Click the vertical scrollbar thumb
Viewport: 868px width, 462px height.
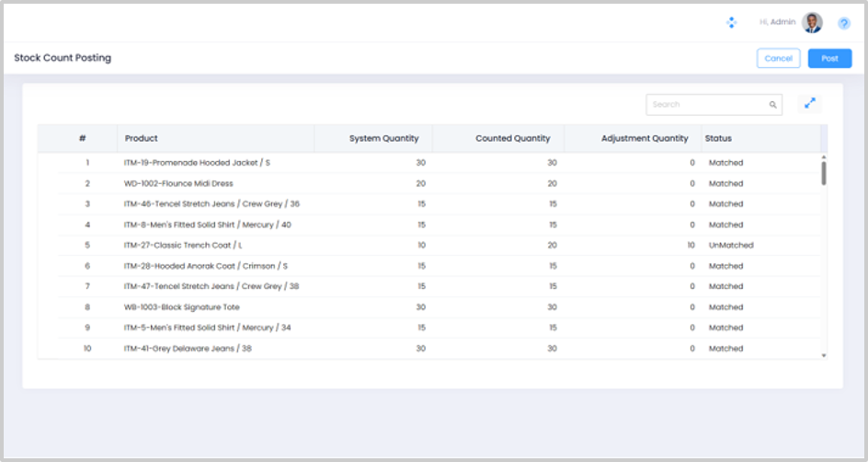823,173
